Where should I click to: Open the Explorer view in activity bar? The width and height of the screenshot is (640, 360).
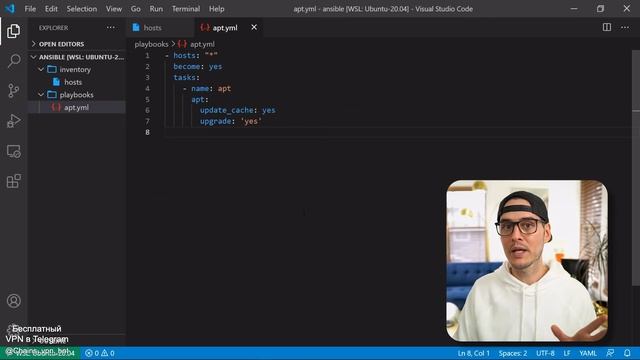[x=13, y=31]
